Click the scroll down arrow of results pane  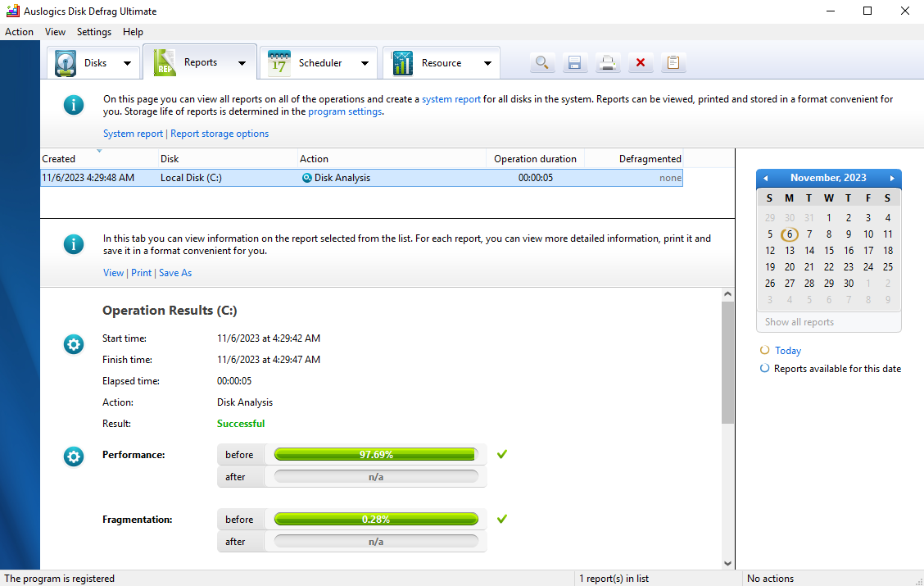[x=727, y=563]
